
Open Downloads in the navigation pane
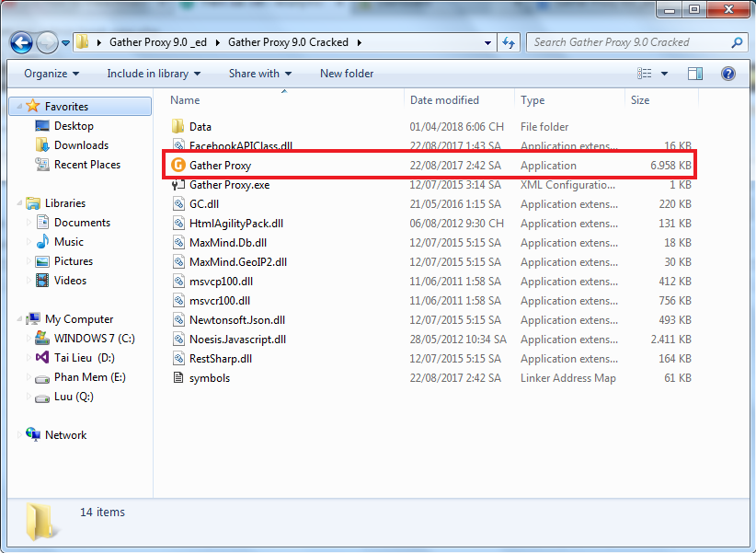[x=81, y=145]
